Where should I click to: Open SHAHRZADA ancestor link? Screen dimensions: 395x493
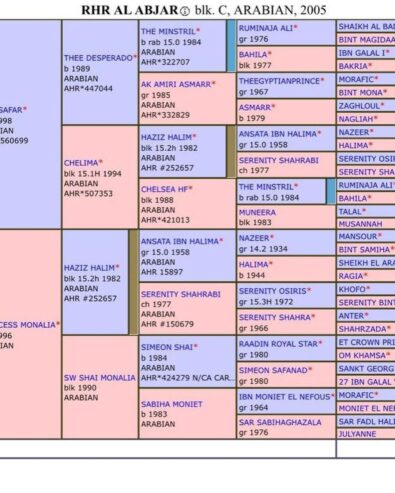click(362, 329)
